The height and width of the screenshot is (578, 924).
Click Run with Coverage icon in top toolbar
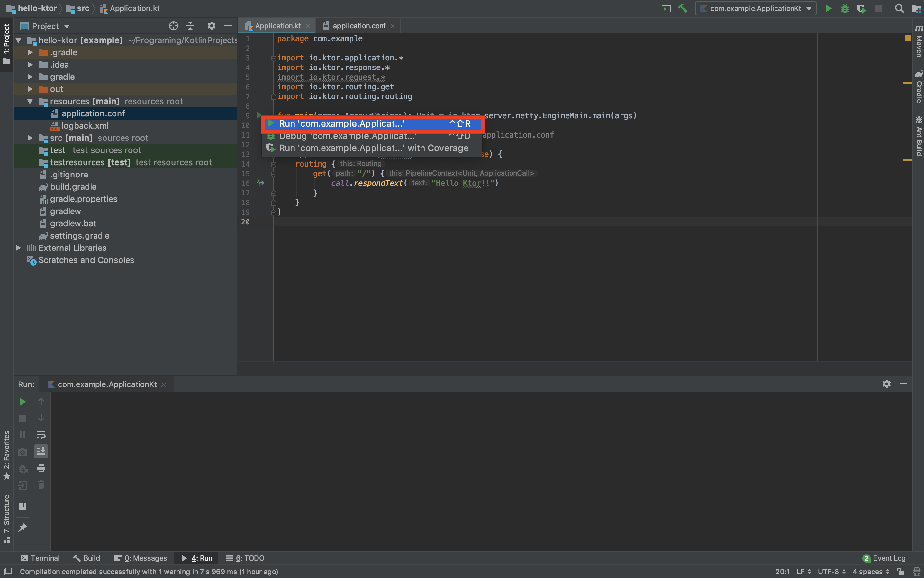pyautogui.click(x=861, y=8)
